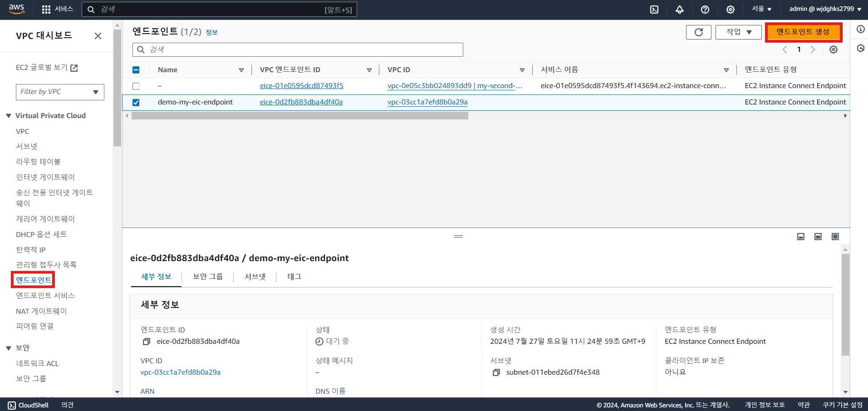Focus the endpoint 검색 filter field
The image size is (868, 411).
298,50
